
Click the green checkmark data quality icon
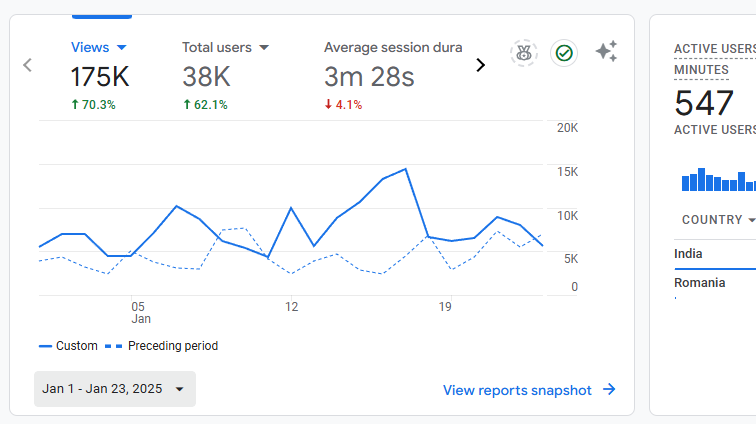coord(564,53)
